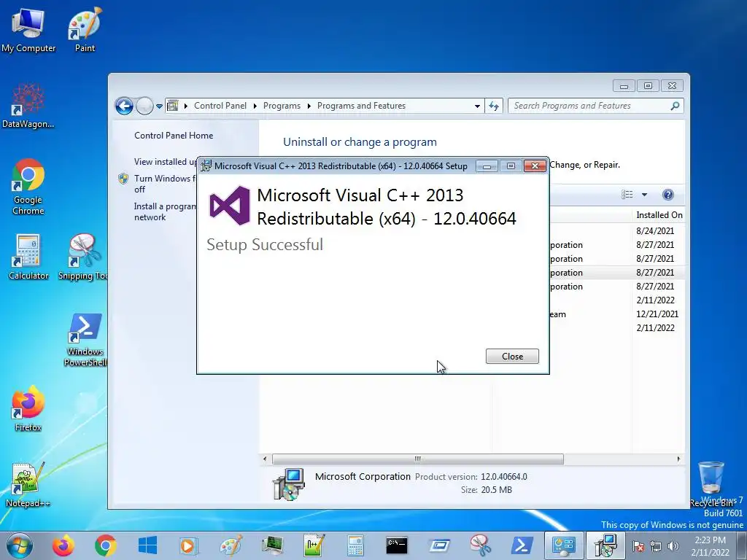Click the Windows PowerShell desktop shortcut
The height and width of the screenshot is (560, 747).
pyautogui.click(x=85, y=340)
